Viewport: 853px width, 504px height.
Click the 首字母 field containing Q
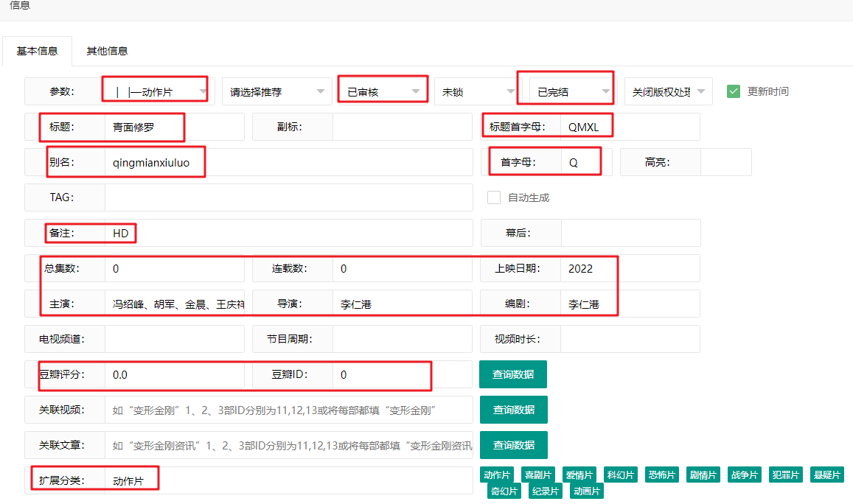586,162
